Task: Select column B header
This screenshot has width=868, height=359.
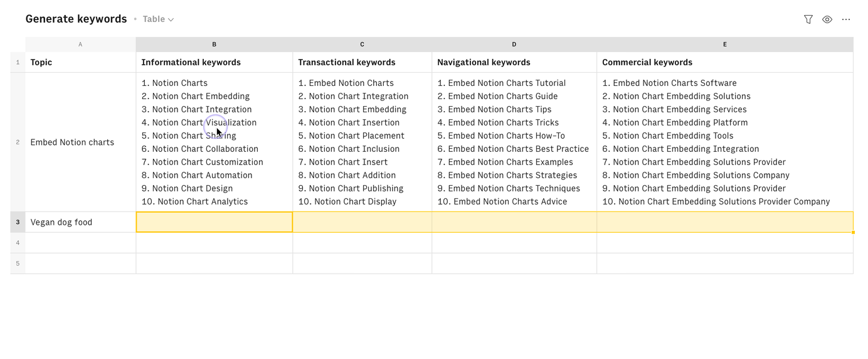Action: [x=214, y=45]
